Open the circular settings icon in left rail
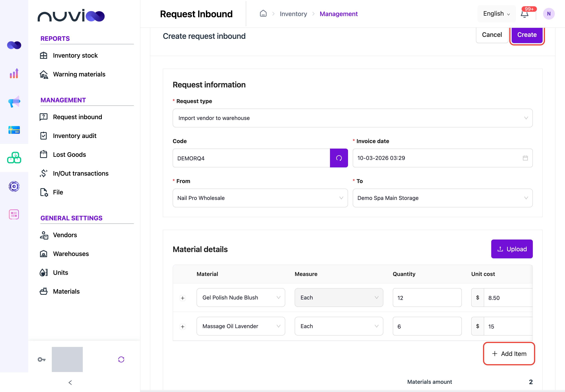This screenshot has width=565, height=392. 14,186
